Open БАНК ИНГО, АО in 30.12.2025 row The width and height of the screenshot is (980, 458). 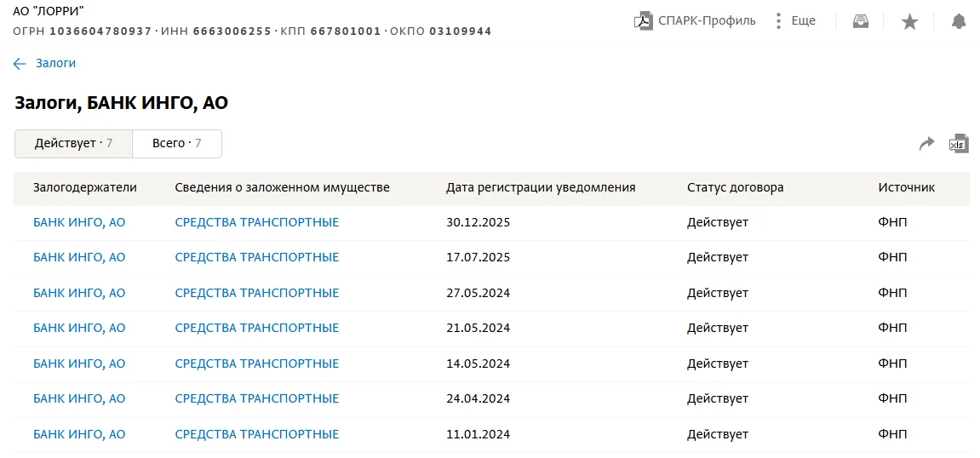(x=79, y=222)
